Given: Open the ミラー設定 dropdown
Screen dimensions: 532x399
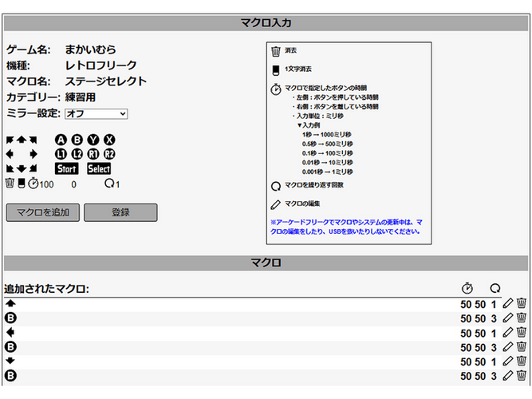Looking at the screenshot, I should (97, 114).
